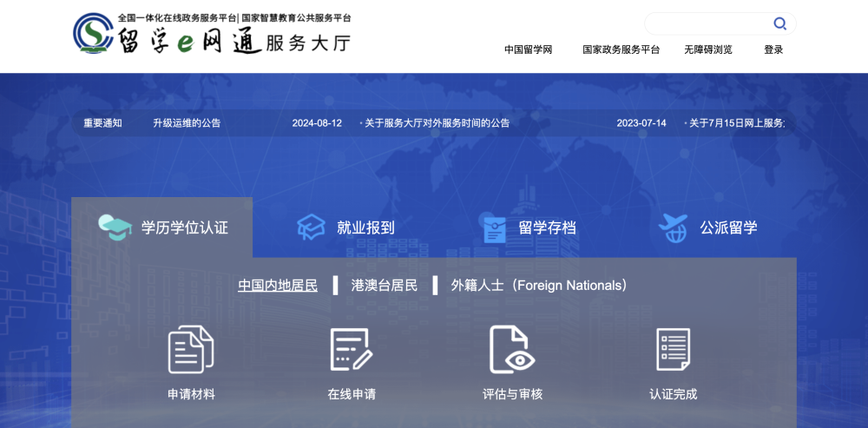Click the 登录 login link

773,49
